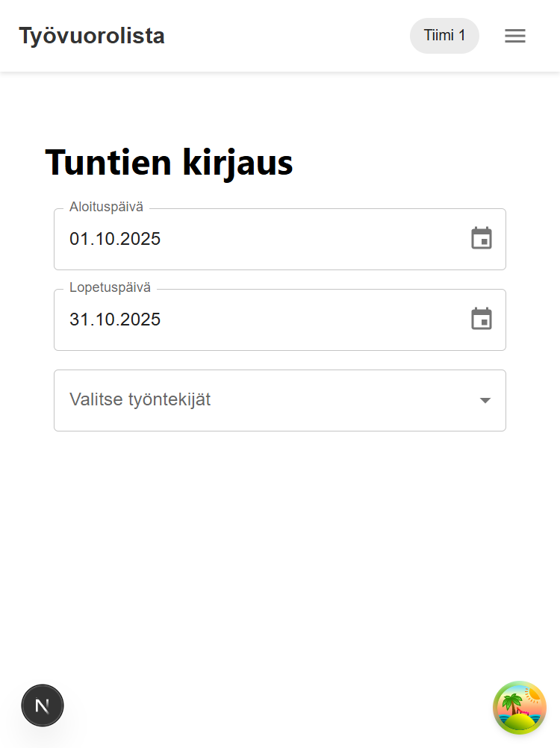The image size is (560, 748).
Task: Select the date value 01.10.2025
Action: (115, 239)
